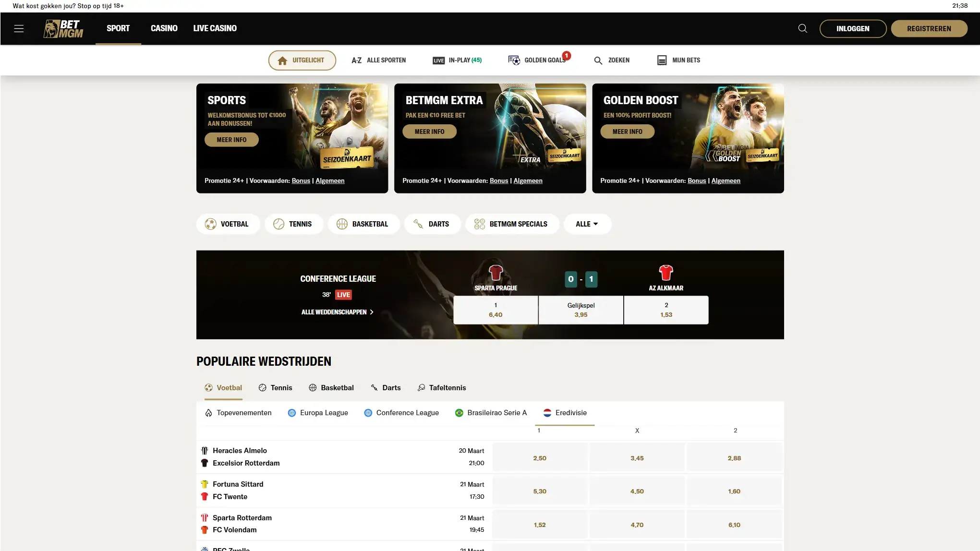Image resolution: width=980 pixels, height=551 pixels.
Task: Click the Fortuna Sittard yellow shirt icon
Action: pyautogui.click(x=205, y=484)
